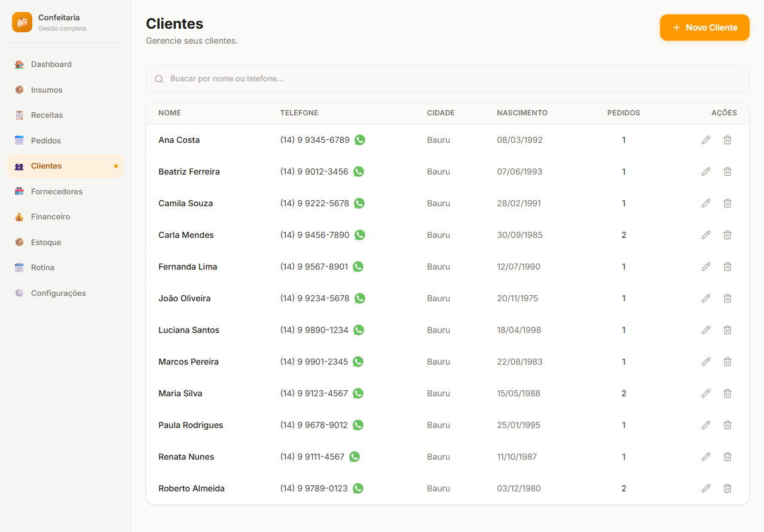Select the Insumos sidebar icon
This screenshot has width=764, height=532.
(x=20, y=90)
